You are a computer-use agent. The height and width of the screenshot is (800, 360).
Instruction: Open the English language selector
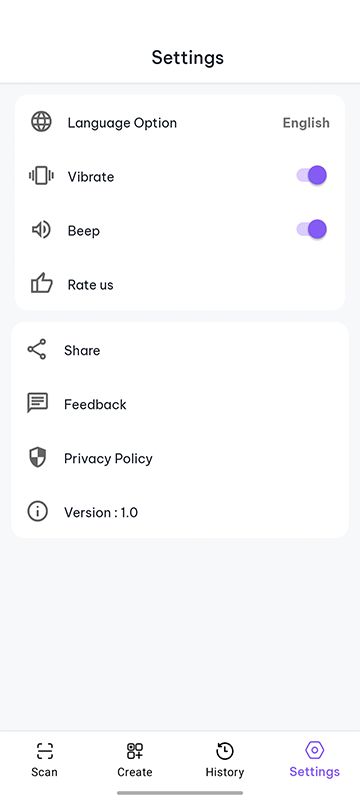pos(306,123)
